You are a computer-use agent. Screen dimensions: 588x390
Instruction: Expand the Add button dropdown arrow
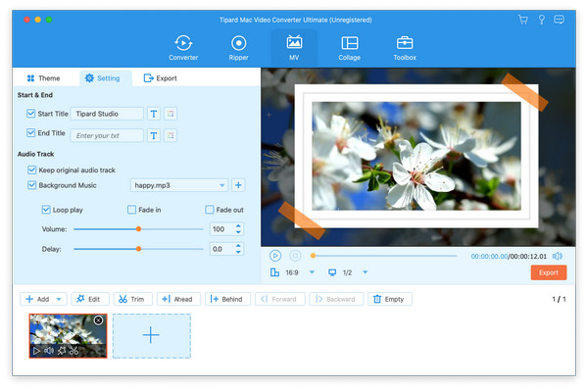(x=59, y=299)
